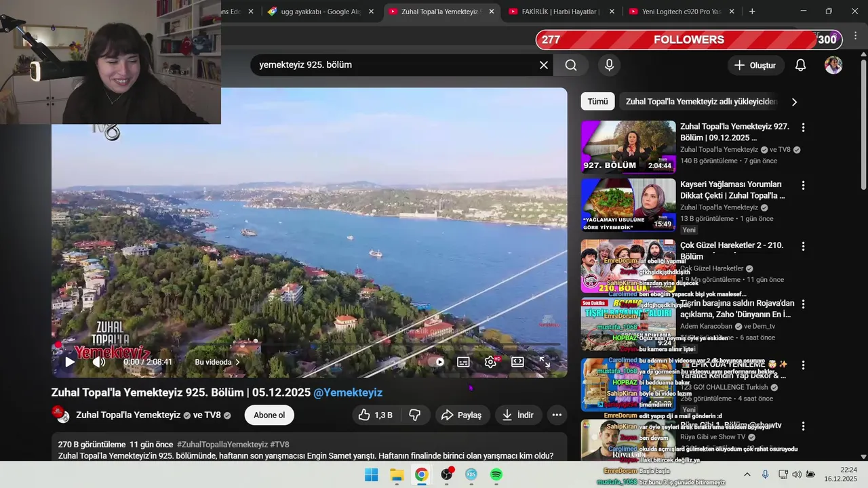The image size is (868, 488).
Task: Click the search magnifier button
Action: tap(571, 65)
